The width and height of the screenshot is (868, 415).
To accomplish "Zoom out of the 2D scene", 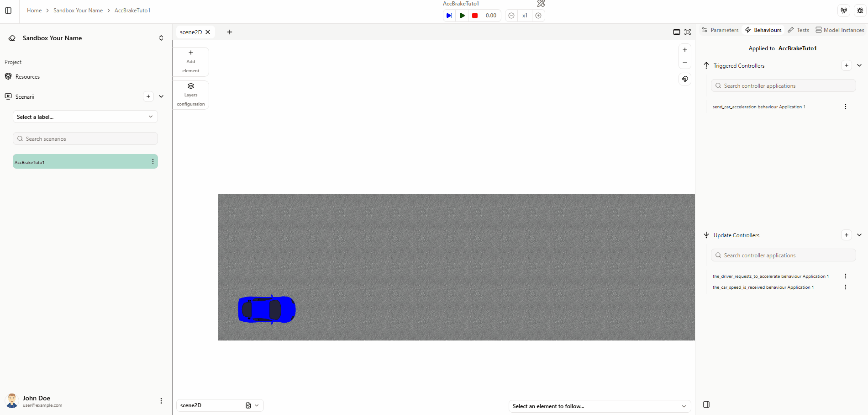I will tap(684, 63).
